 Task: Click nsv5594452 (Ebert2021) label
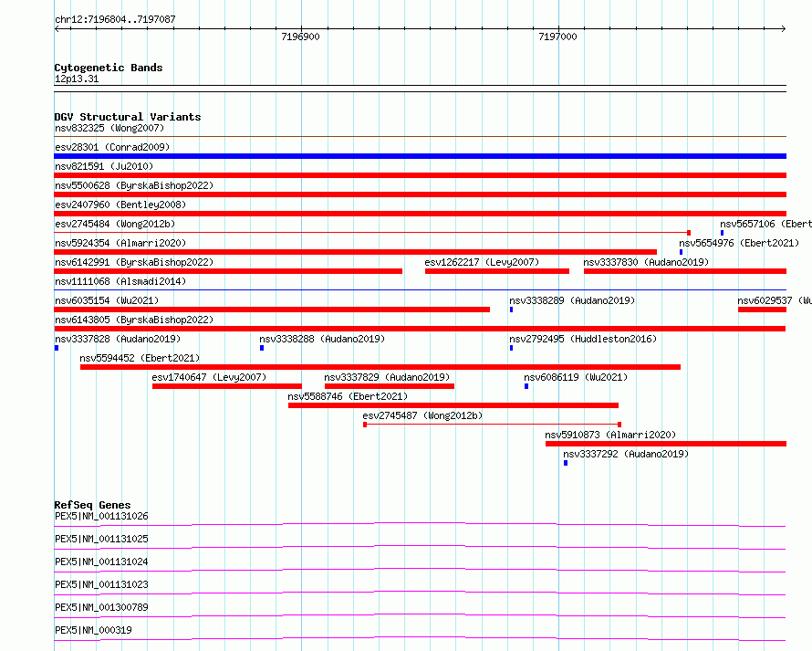pyautogui.click(x=140, y=358)
